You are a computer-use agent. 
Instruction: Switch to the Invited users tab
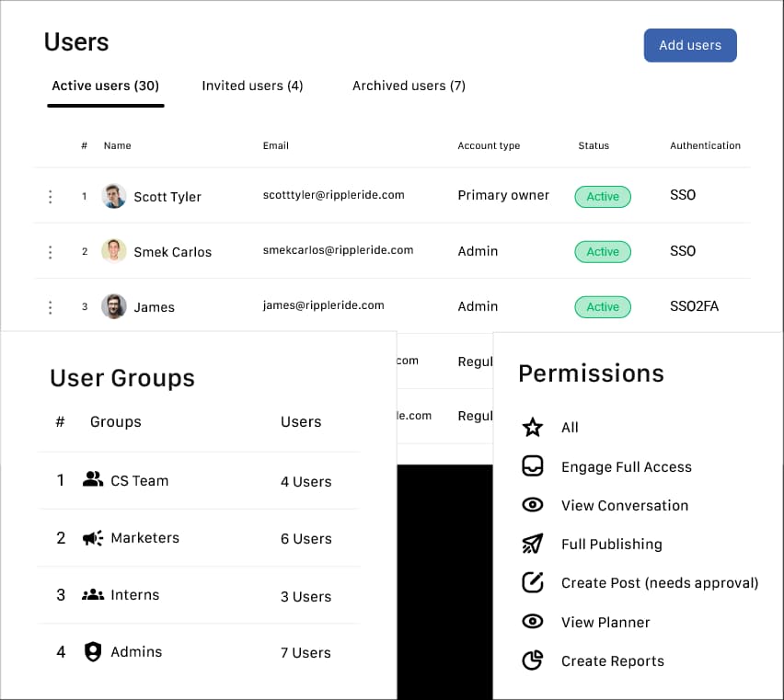point(252,85)
